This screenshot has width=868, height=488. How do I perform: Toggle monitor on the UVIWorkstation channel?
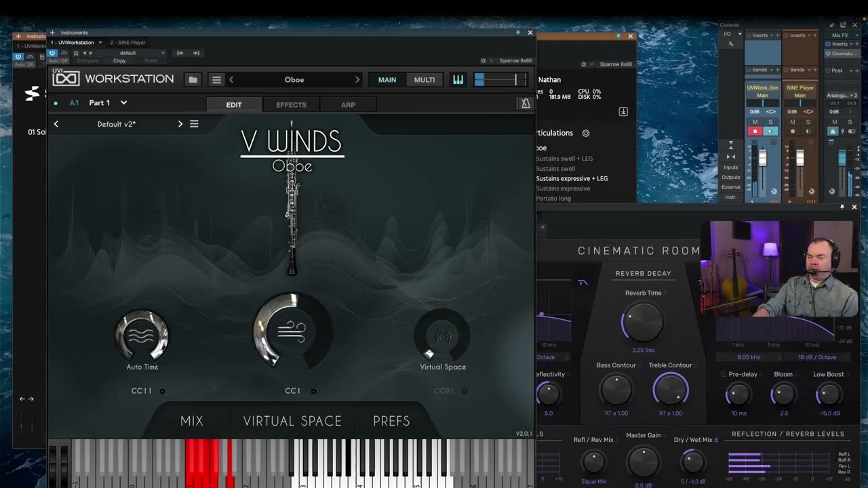(770, 131)
